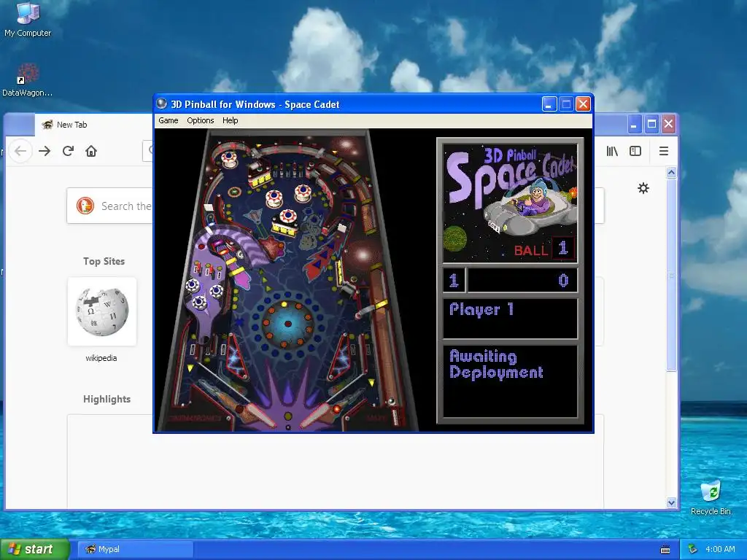Image resolution: width=747 pixels, height=560 pixels.
Task: Go to browser home page icon
Action: [x=91, y=151]
